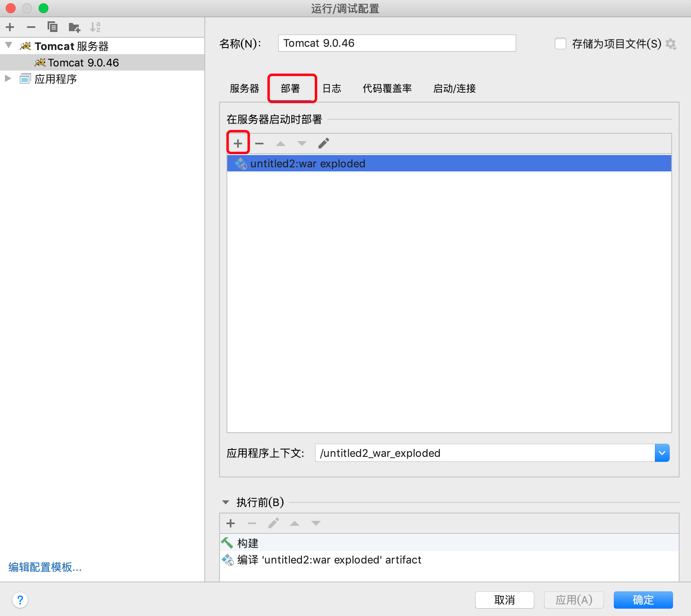This screenshot has width=691, height=616.
Task: Add a new before-launch task
Action: [x=230, y=523]
